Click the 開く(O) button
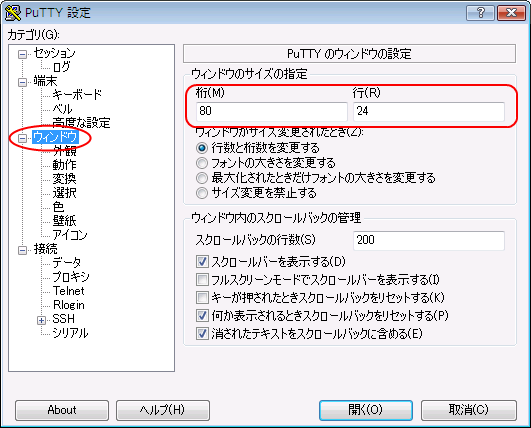The height and width of the screenshot is (428, 531). (366, 410)
